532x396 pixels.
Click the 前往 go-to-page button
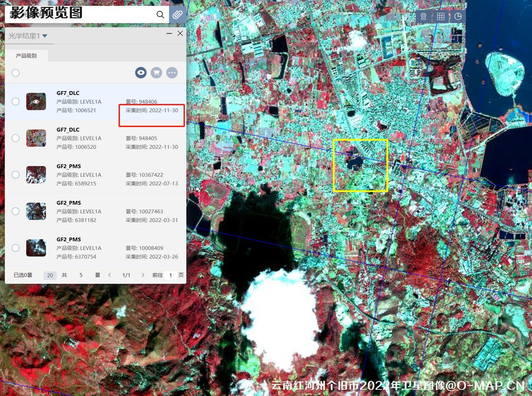(x=157, y=275)
